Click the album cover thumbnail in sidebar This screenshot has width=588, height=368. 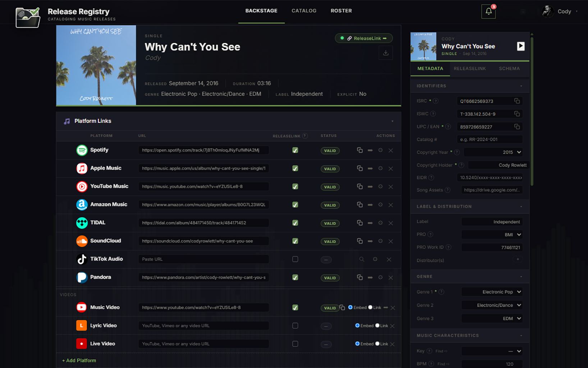click(423, 46)
